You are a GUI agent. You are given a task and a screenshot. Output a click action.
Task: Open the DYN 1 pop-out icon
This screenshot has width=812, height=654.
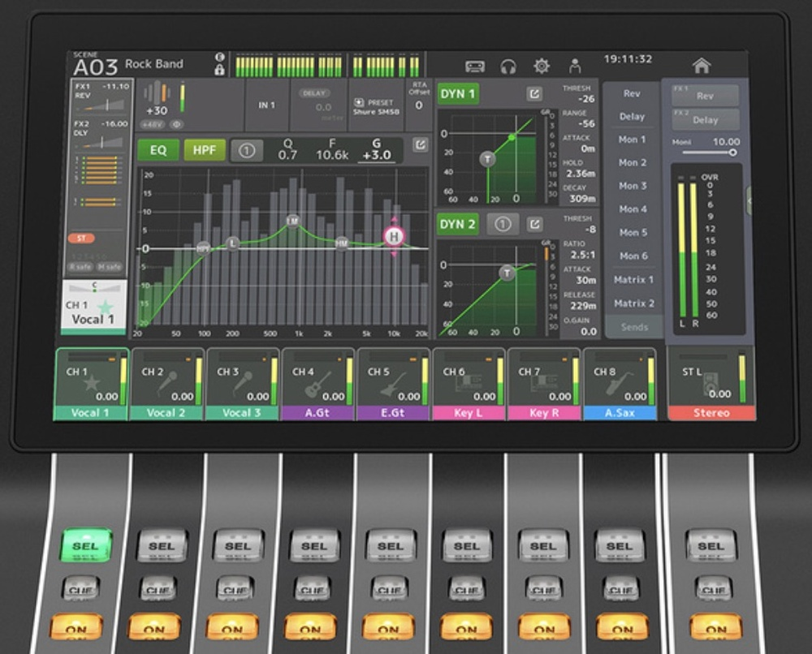coord(534,94)
